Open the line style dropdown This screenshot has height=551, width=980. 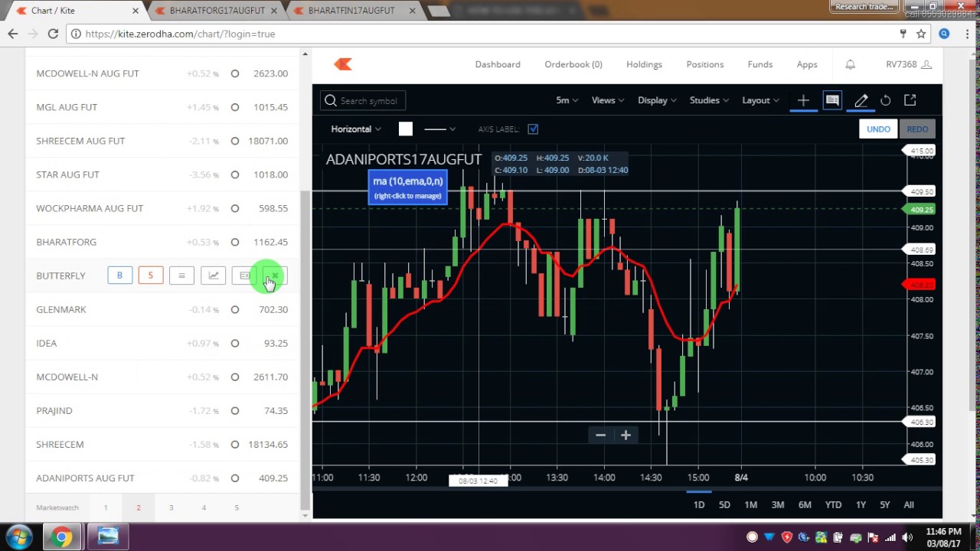click(x=439, y=129)
